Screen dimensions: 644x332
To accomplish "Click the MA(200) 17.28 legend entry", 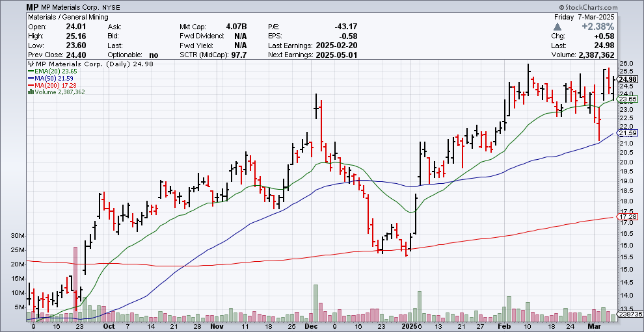I will click(52, 85).
